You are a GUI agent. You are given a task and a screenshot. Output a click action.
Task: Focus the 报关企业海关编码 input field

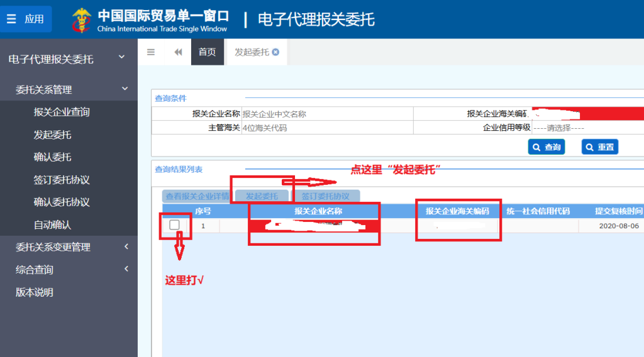[588, 114]
